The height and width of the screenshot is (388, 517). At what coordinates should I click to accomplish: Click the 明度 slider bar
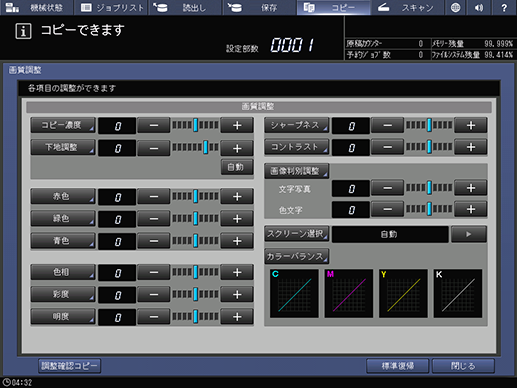pos(195,316)
